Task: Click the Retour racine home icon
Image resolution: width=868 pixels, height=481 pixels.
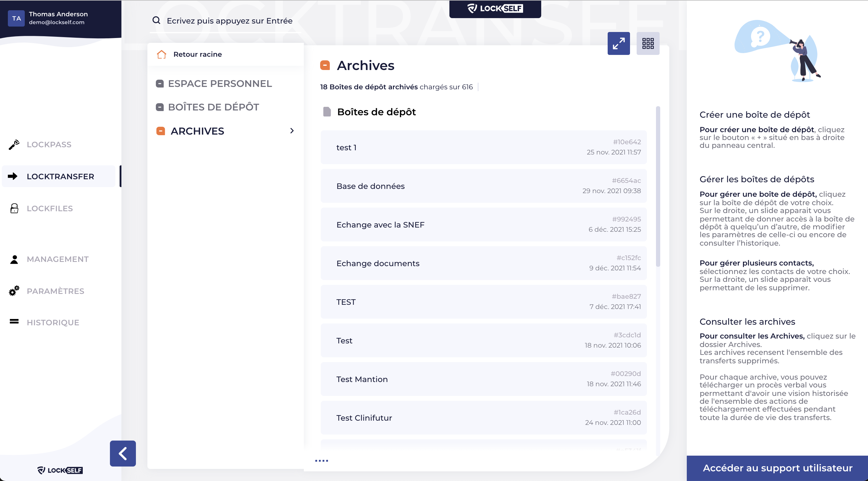Action: click(x=161, y=54)
